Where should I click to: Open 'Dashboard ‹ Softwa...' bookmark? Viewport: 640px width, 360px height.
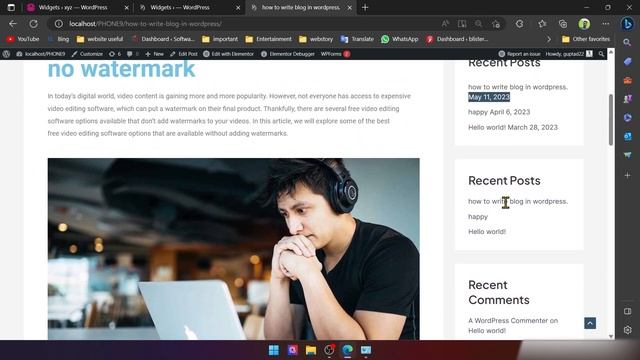163,39
